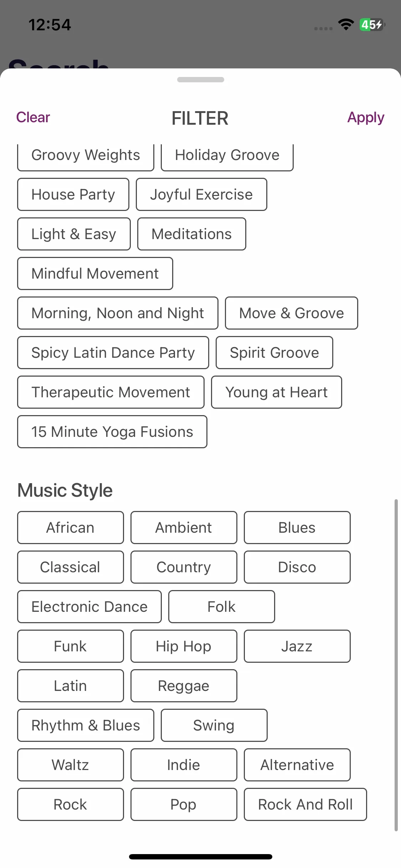
Task: Select the Spicy Latin Dance Party filter
Action: point(113,353)
